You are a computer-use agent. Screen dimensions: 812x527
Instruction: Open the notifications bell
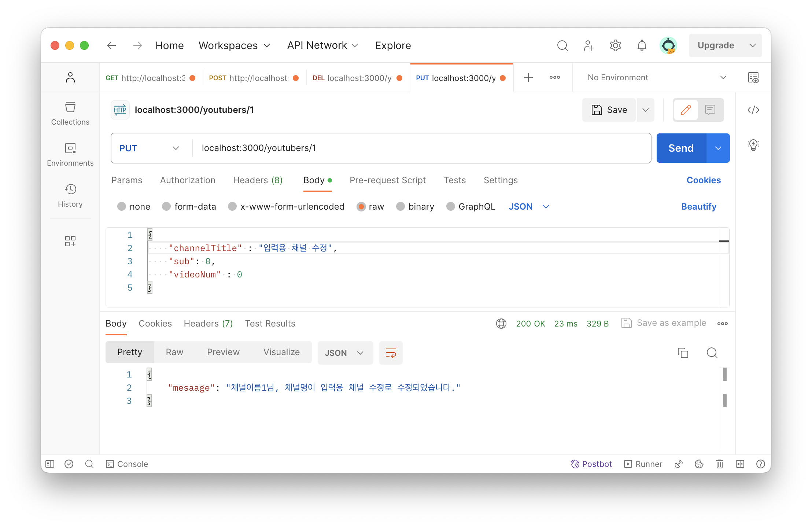(642, 45)
